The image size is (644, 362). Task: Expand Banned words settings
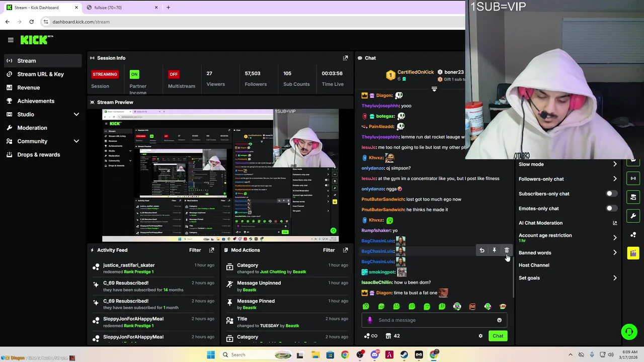point(568,253)
